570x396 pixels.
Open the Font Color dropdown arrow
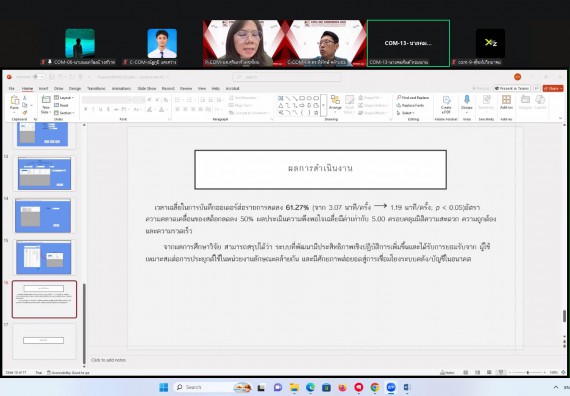(166, 109)
